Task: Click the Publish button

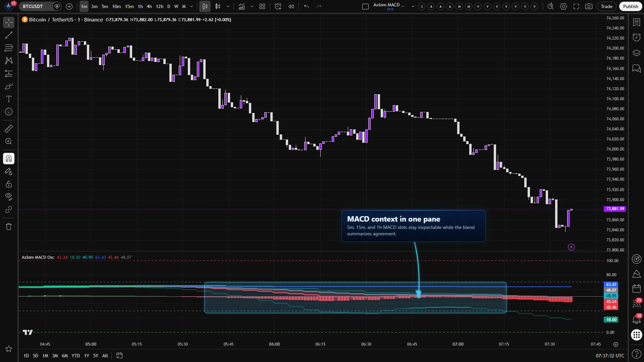Action: click(x=631, y=6)
